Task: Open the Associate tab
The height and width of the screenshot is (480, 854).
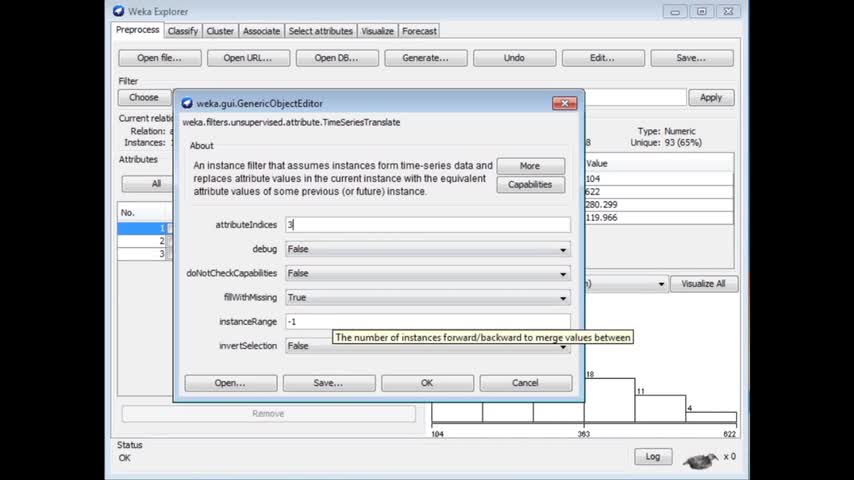Action: click(x=261, y=31)
